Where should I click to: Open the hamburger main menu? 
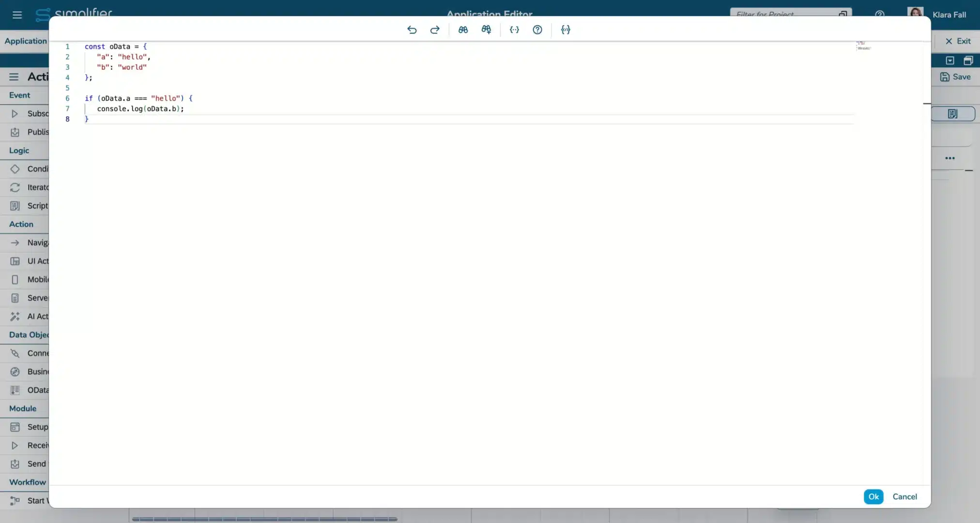click(x=17, y=15)
